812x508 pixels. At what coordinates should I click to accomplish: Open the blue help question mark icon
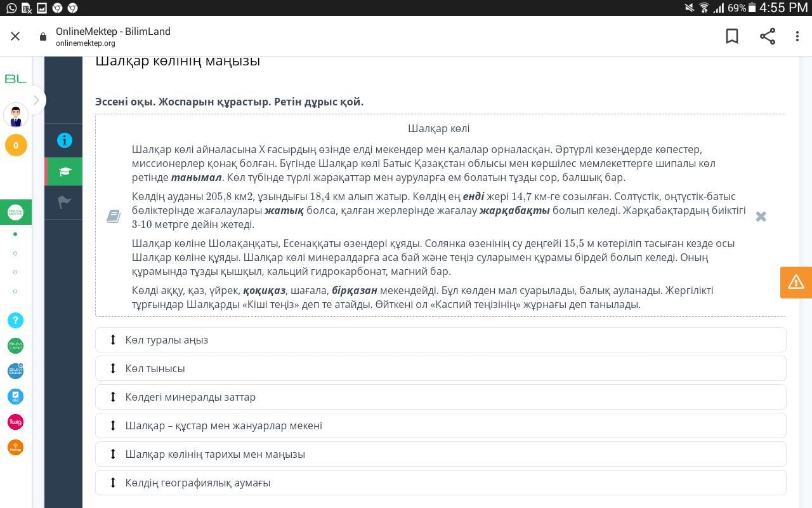point(15,320)
